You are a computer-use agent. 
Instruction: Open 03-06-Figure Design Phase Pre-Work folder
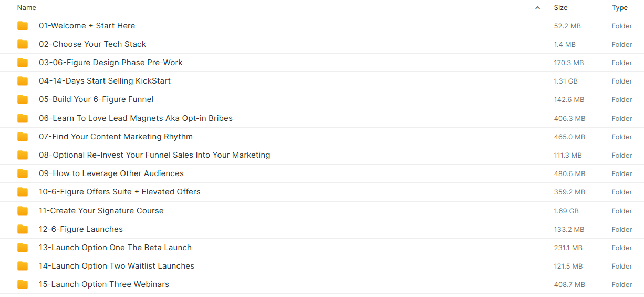[111, 63]
